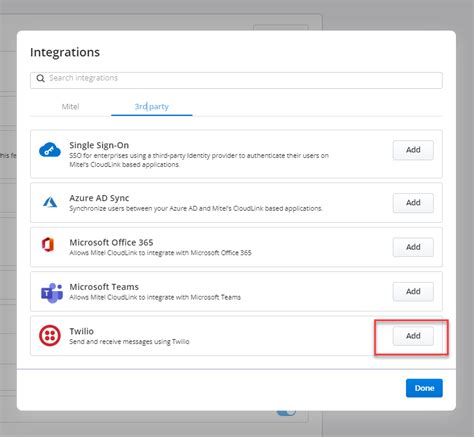The height and width of the screenshot is (437, 474).
Task: Add the Azure AD Sync integration
Action: click(x=413, y=203)
